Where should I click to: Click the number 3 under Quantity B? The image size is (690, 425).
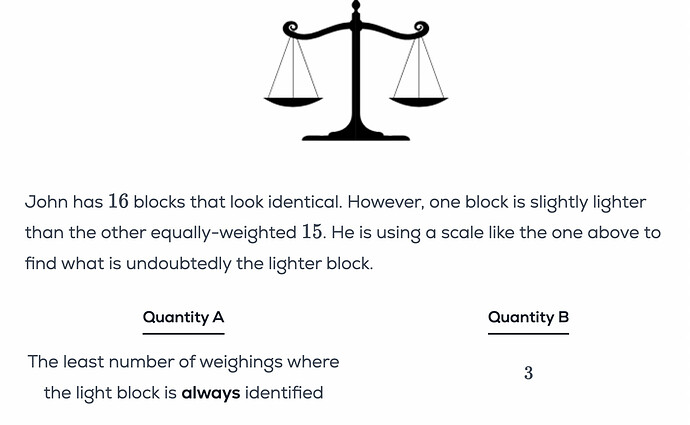coord(528,373)
